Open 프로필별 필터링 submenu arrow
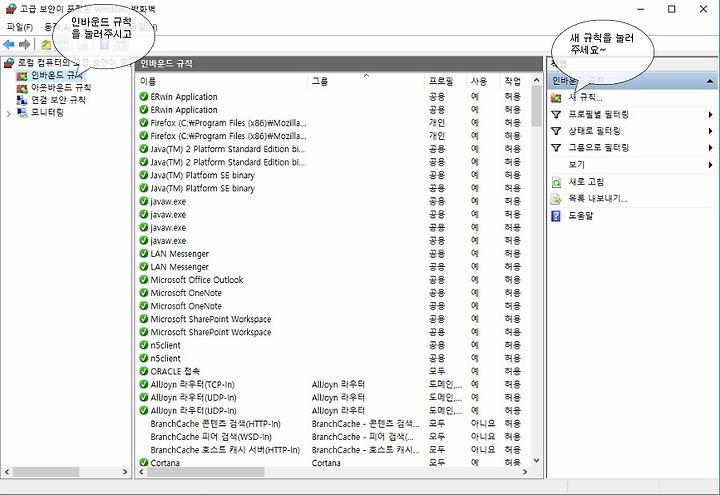Screen dimensions: 720x495 (x=710, y=114)
